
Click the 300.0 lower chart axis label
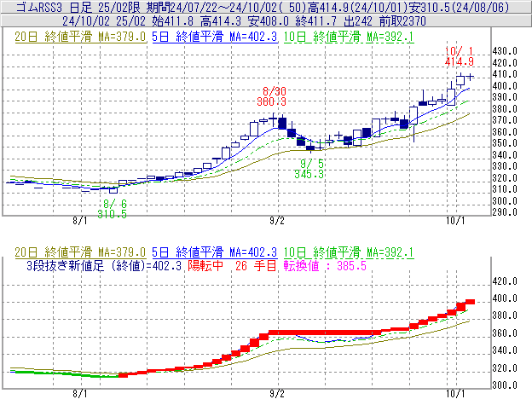(505, 385)
